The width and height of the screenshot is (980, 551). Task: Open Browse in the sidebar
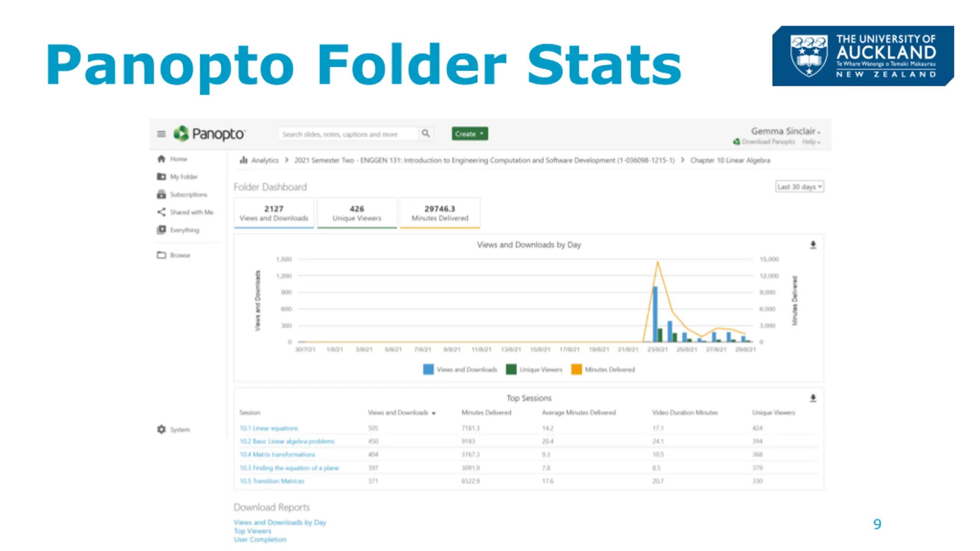[180, 255]
